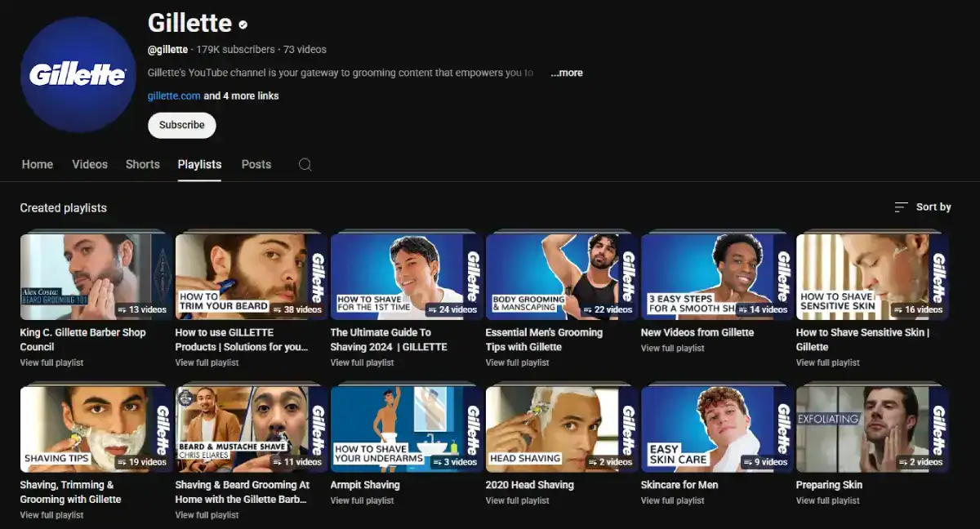Viewport: 980px width, 529px height.
Task: Switch to the Videos tab
Action: coord(90,164)
